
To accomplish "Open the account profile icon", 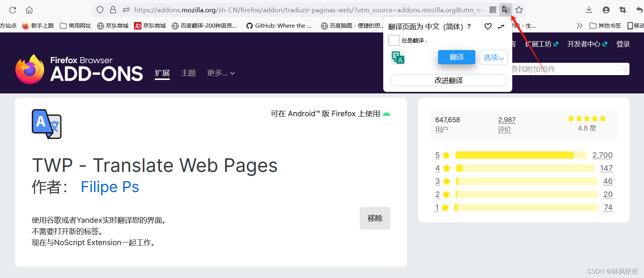I will [x=606, y=10].
